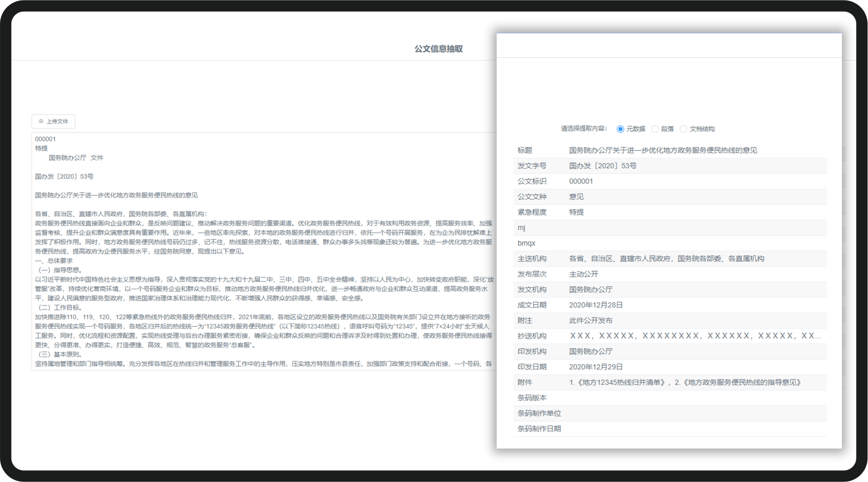Click the 国务院办公厅 文件 line in document
Image resolution: width=868 pixels, height=482 pixels.
tap(76, 158)
